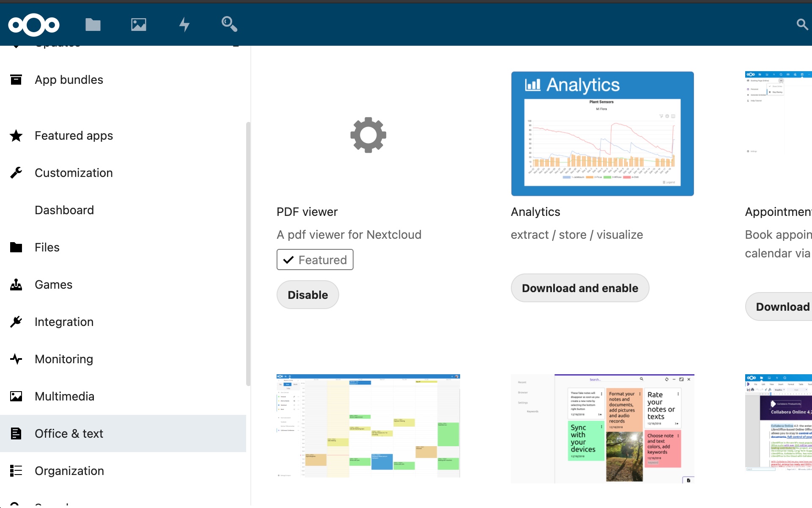Open the colorful notes app screenshot thumbnail

(x=602, y=428)
